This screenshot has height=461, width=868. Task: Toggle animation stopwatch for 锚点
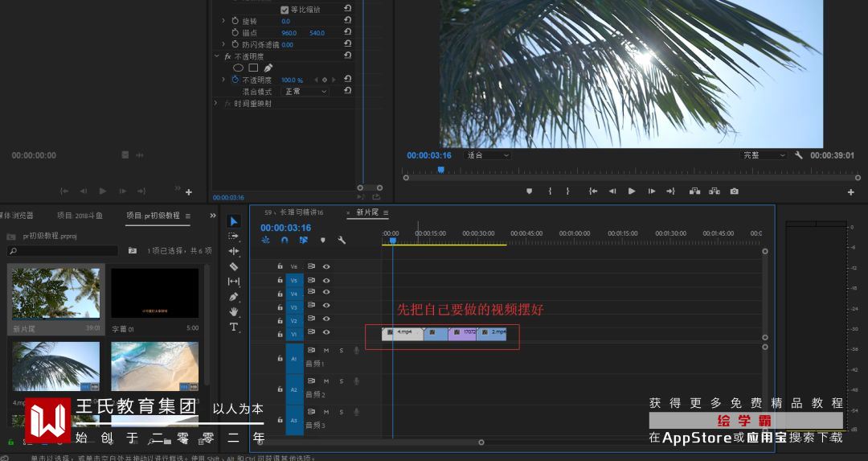235,33
